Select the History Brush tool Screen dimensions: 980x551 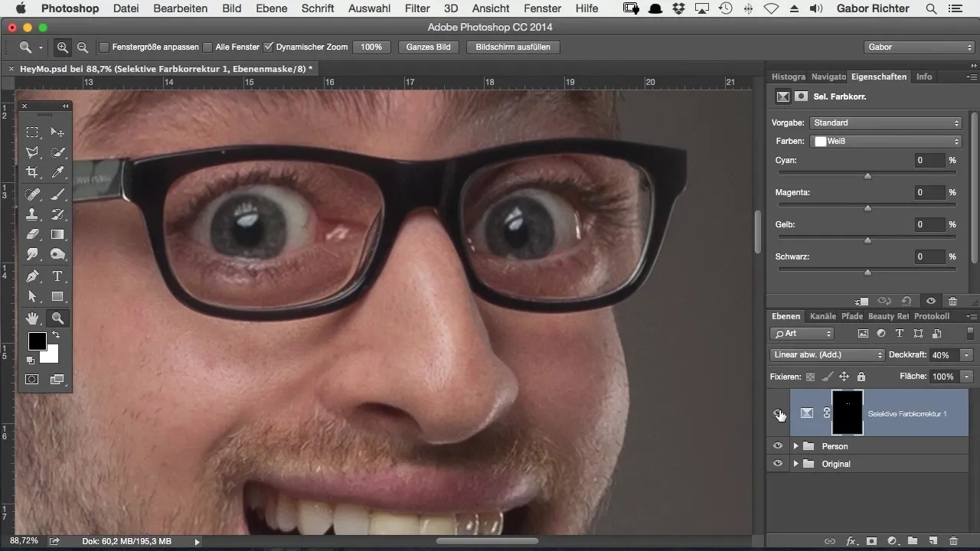coord(57,214)
